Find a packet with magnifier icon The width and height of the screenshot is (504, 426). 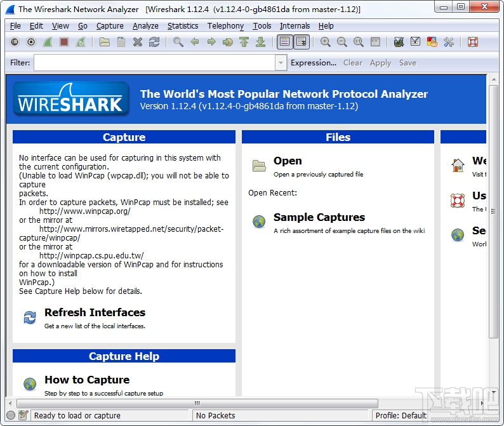[178, 42]
